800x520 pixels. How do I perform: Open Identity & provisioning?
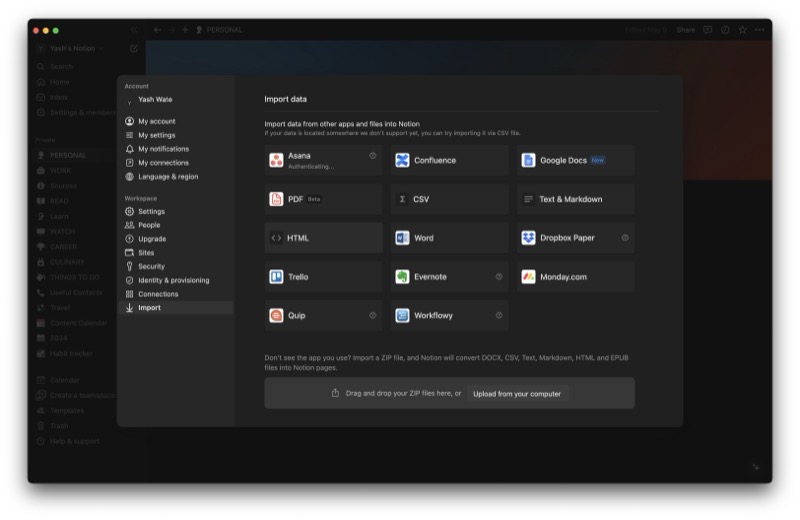[x=176, y=280]
